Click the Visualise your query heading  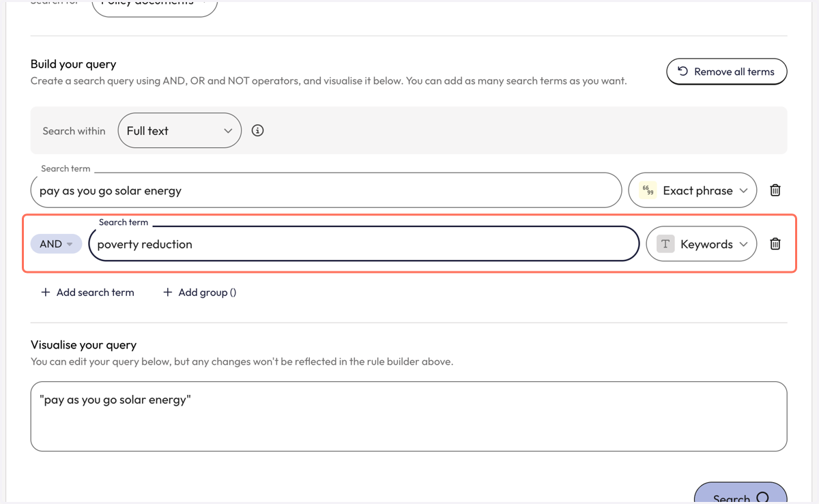tap(84, 345)
